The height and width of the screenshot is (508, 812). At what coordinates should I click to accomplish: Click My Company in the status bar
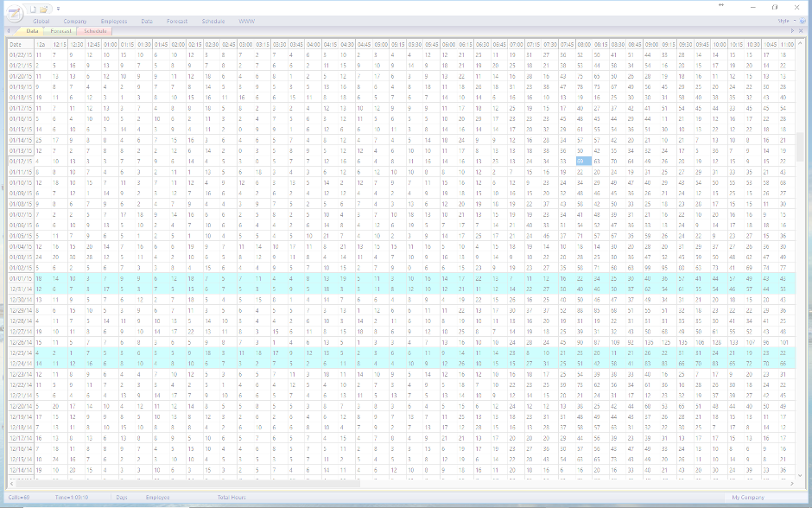pos(748,497)
